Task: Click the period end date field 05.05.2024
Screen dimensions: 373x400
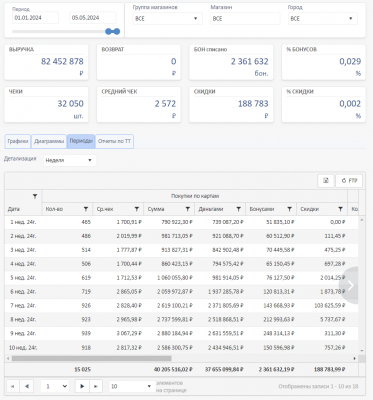Action: 93,18
